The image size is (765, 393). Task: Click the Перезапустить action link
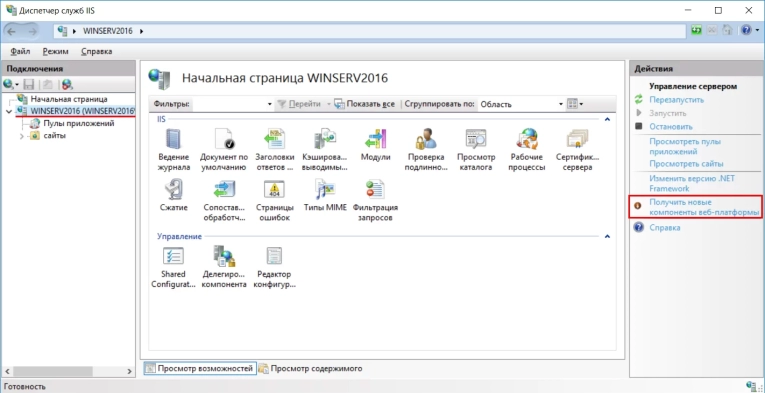point(676,100)
